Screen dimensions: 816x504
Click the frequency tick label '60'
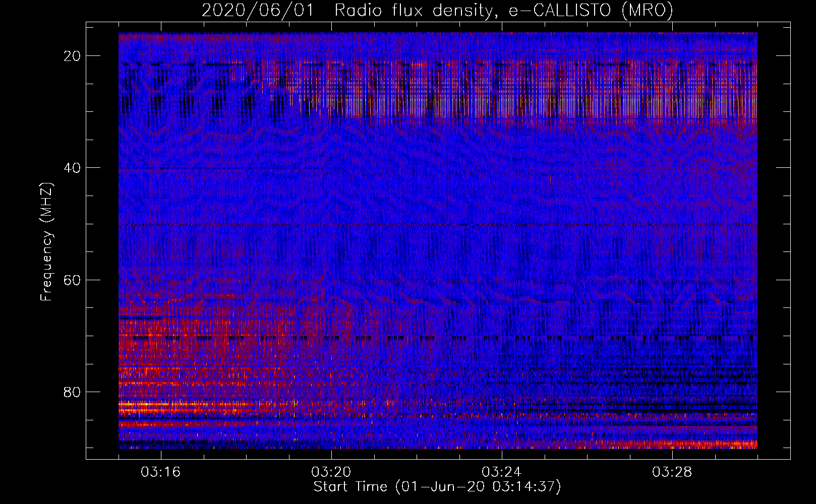point(73,280)
